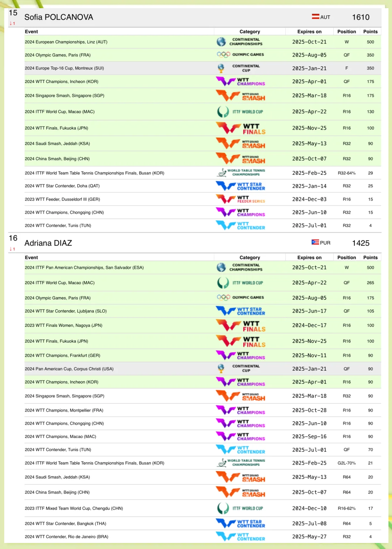
Task: Click '2024 ITTF Pan American Championships, San Salvador' event
Action: 84,268
